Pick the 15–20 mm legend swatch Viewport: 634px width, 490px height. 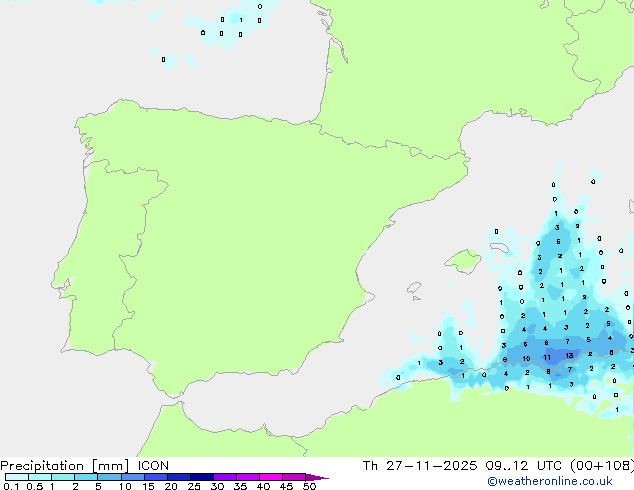[x=156, y=477]
